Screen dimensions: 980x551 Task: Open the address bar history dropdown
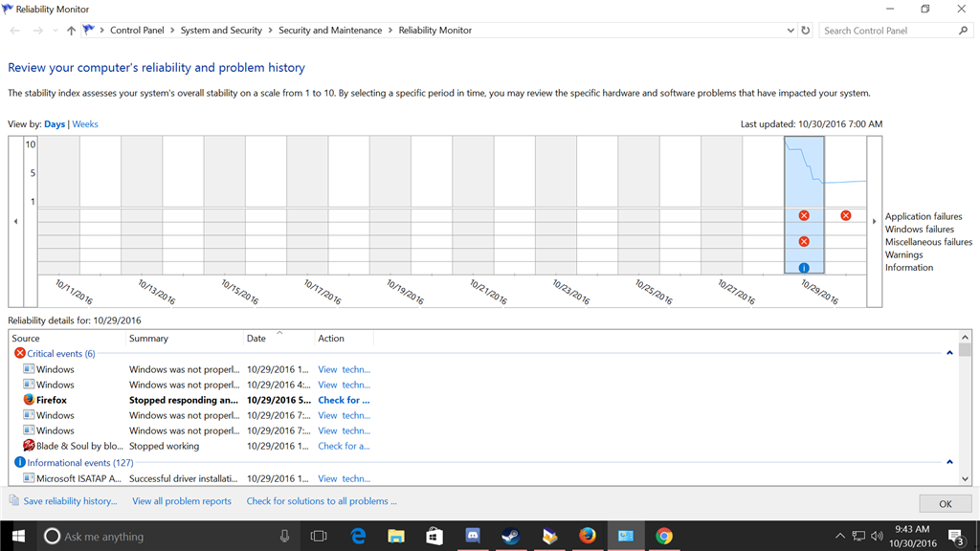(x=790, y=30)
